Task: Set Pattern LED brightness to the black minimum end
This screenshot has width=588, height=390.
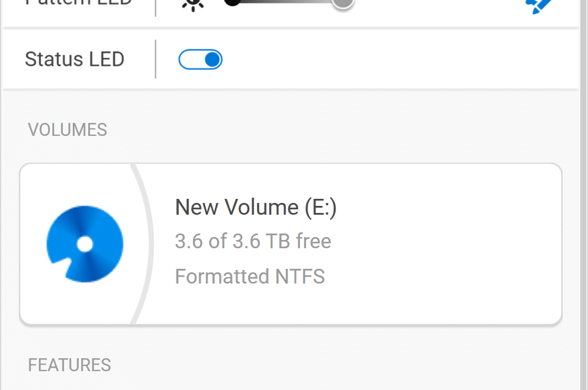Action: (x=232, y=2)
